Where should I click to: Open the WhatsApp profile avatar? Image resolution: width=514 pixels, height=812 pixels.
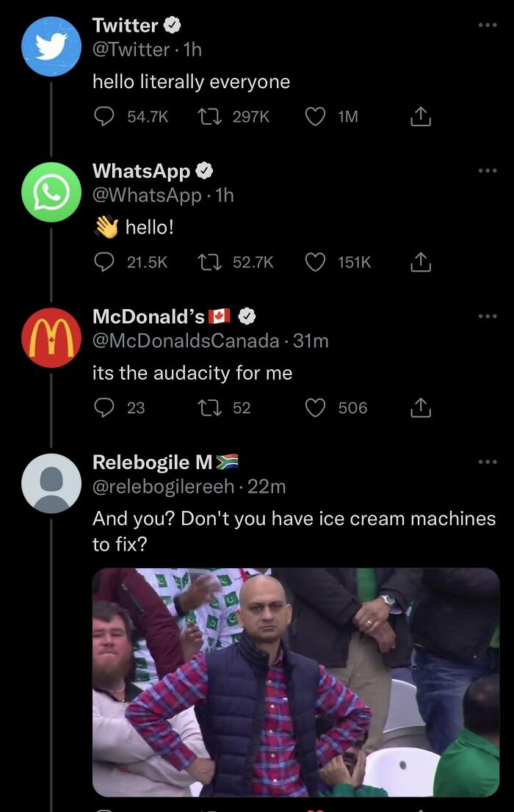51,192
